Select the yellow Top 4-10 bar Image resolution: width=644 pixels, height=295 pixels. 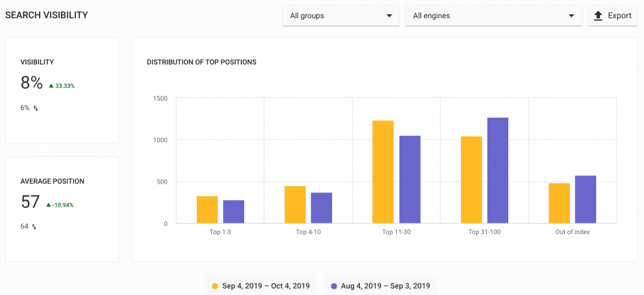(x=296, y=204)
